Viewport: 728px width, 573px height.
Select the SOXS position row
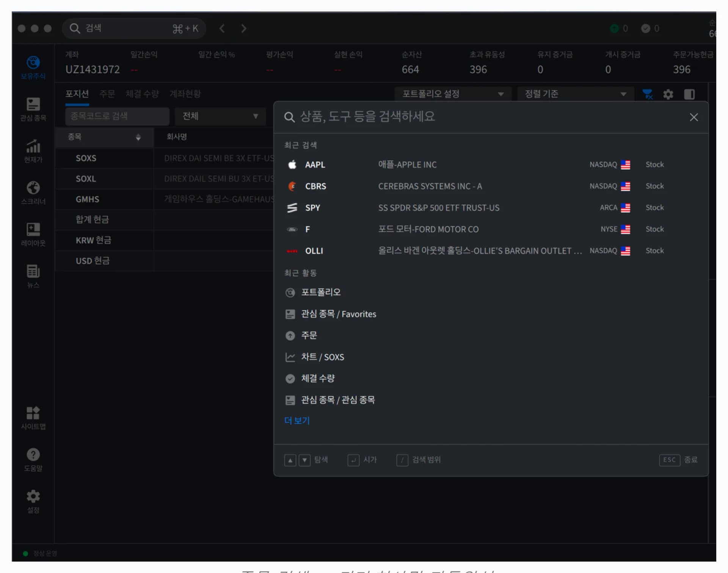click(x=165, y=158)
